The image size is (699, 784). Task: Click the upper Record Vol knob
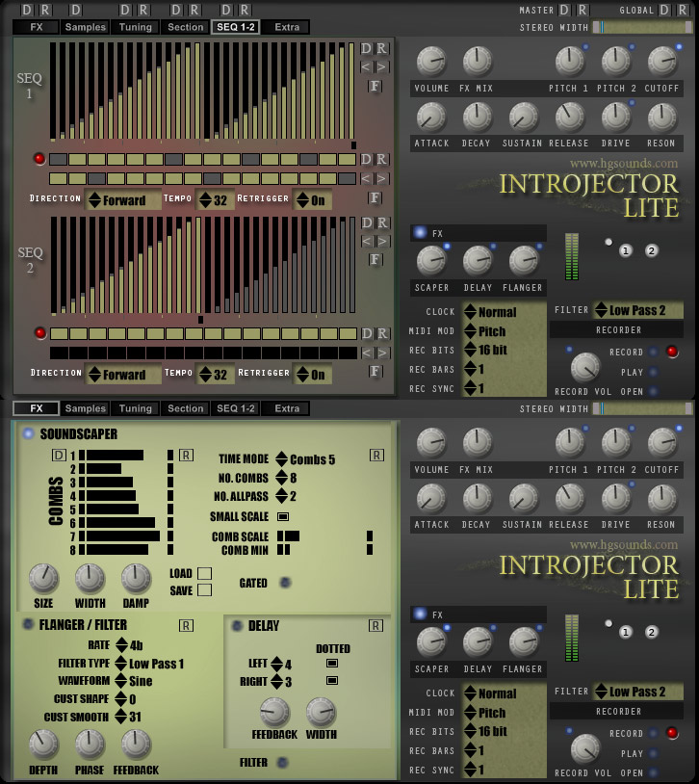pyautogui.click(x=585, y=368)
